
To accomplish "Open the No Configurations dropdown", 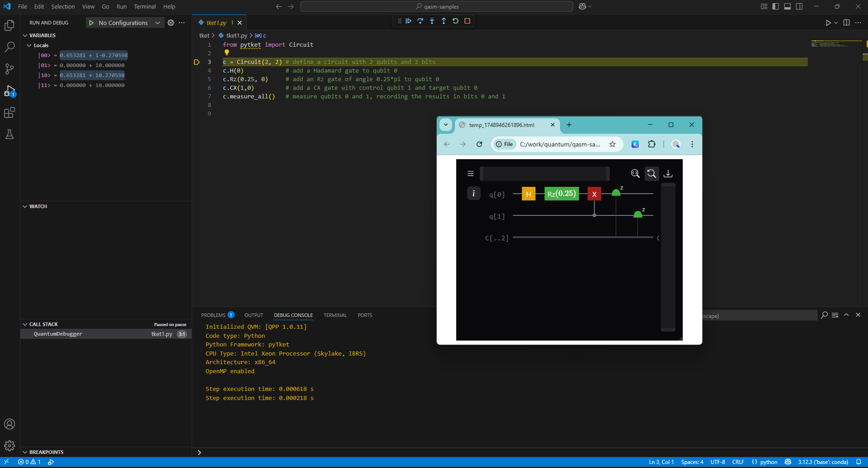I will (129, 23).
